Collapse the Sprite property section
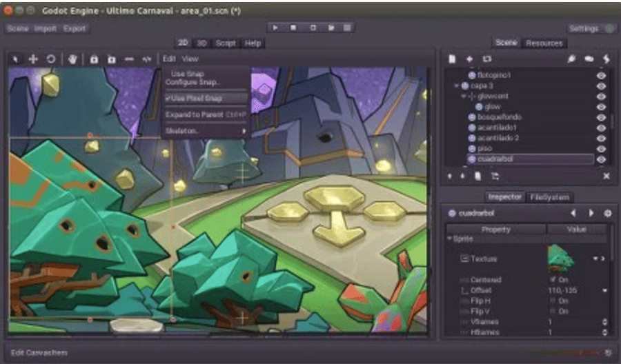Screen dimensions: 621x364 point(450,239)
